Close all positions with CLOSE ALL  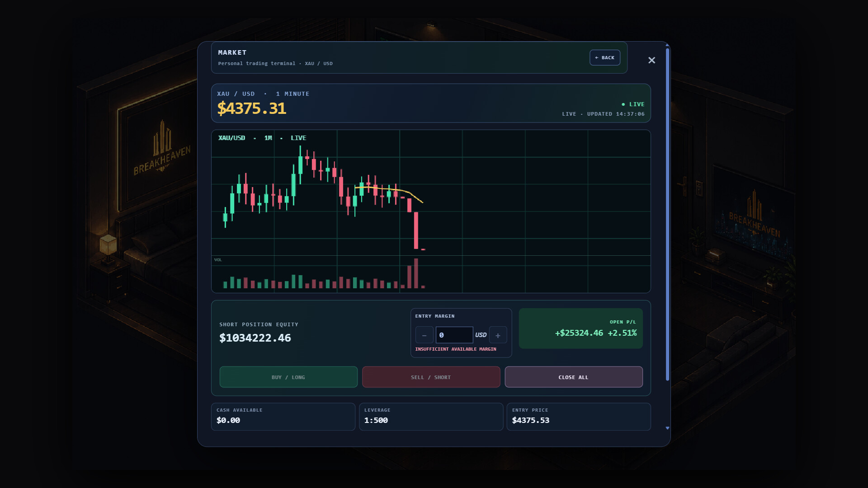click(574, 377)
